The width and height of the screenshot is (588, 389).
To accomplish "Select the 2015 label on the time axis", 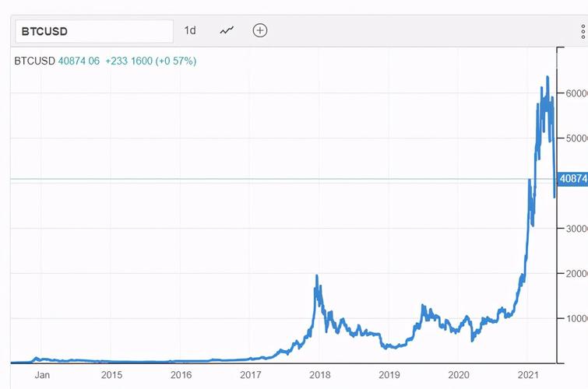I will 111,375.
